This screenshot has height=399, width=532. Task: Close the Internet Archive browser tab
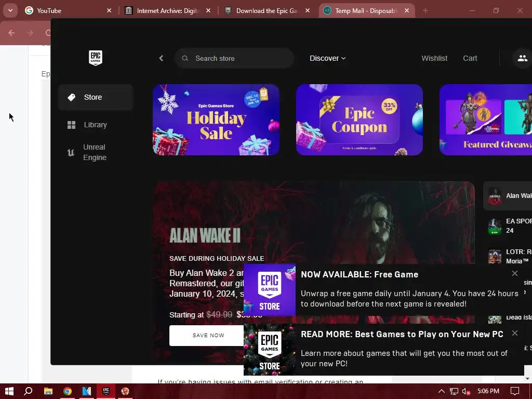coord(208,11)
